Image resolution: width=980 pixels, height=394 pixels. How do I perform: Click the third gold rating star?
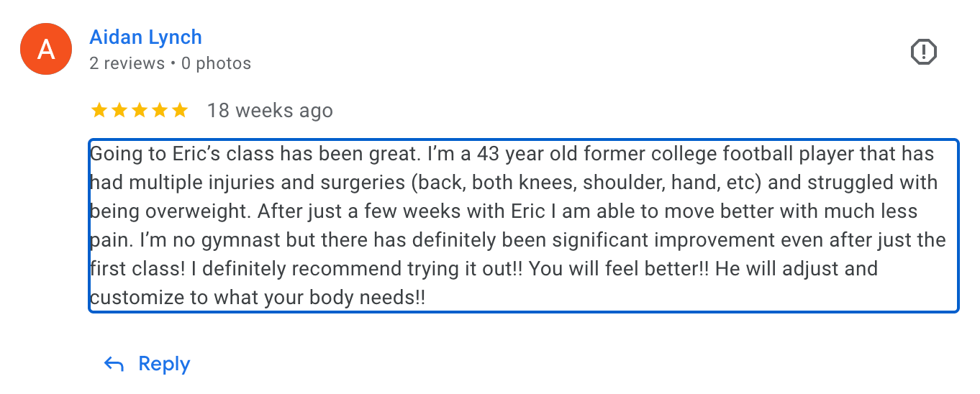(x=139, y=111)
